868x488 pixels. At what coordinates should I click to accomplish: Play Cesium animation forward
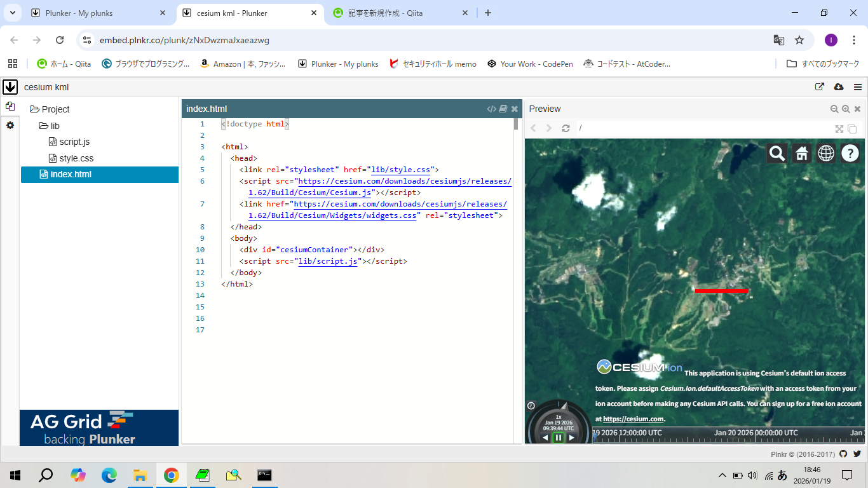click(572, 437)
